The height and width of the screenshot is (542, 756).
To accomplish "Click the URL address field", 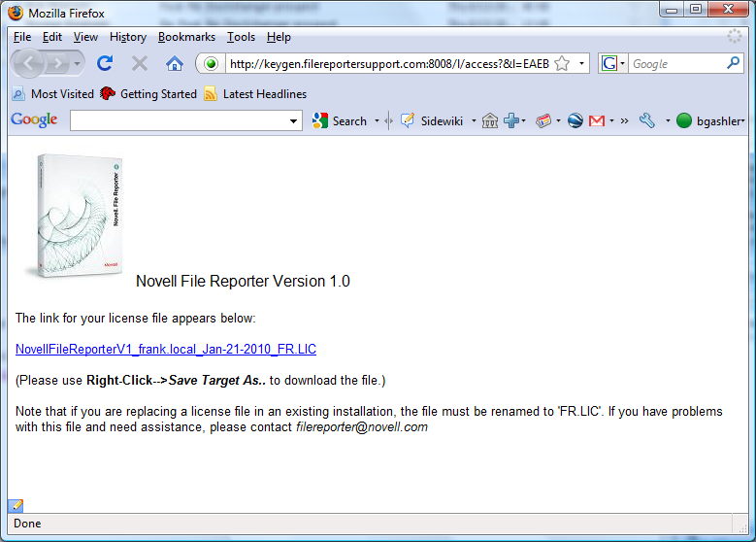I will pos(388,64).
